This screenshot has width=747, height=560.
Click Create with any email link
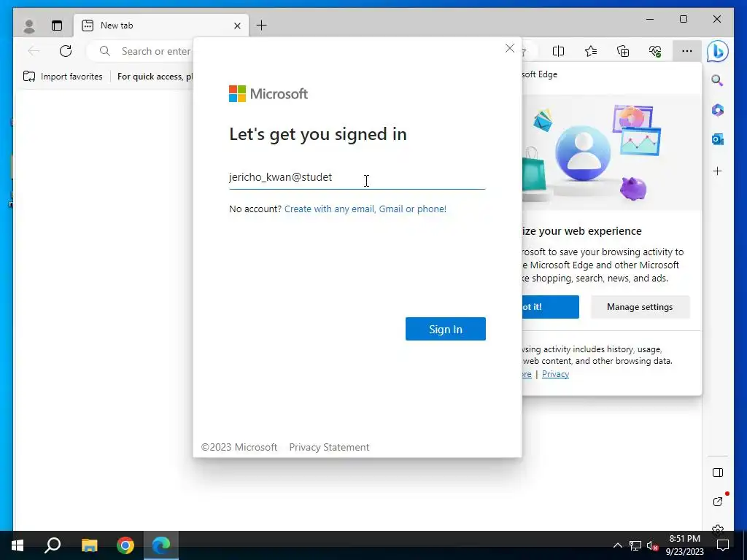click(x=365, y=209)
